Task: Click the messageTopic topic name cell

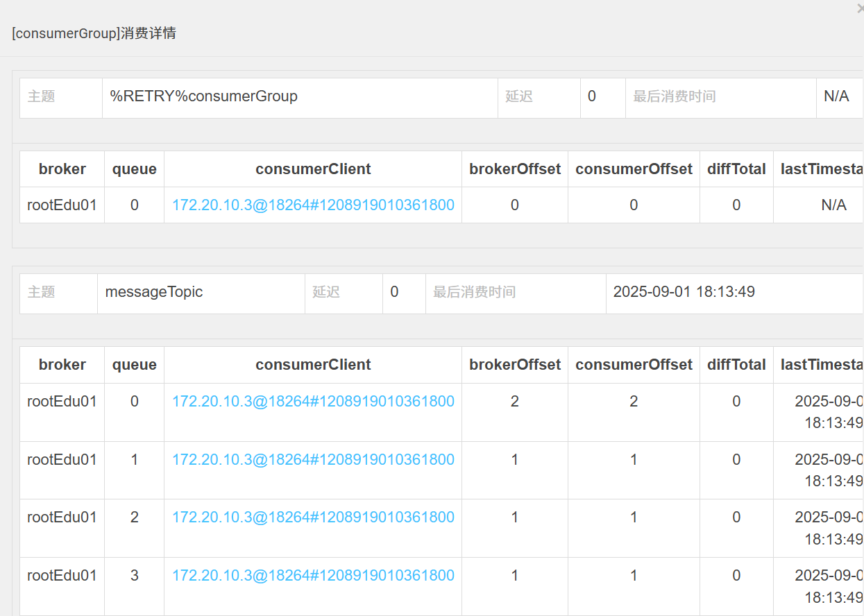Action: (x=154, y=292)
